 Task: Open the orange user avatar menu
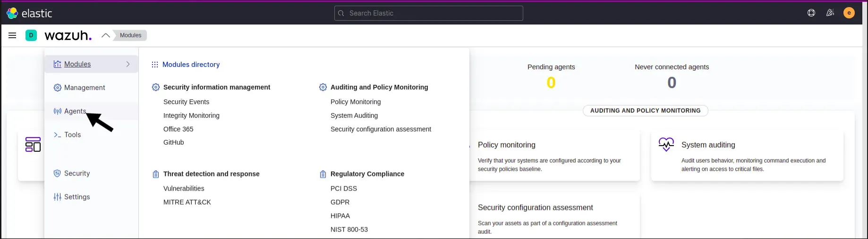849,13
